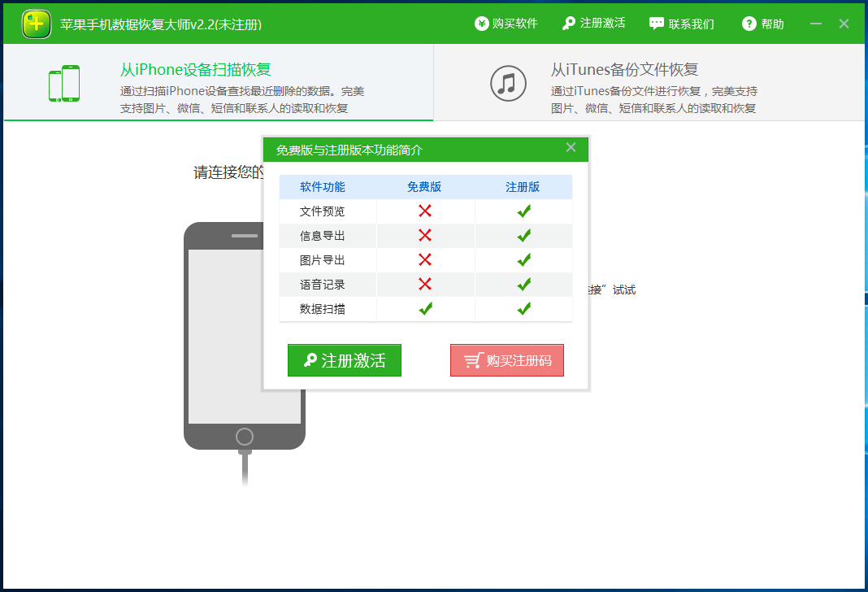The width and height of the screenshot is (868, 592).
Task: Click the 注册版 column header
Action: pyautogui.click(x=523, y=187)
